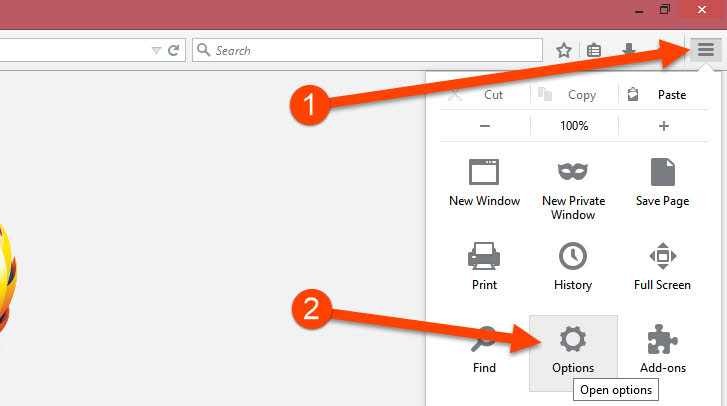The height and width of the screenshot is (406, 727).
Task: Reset zoom via the 100% button
Action: click(574, 126)
